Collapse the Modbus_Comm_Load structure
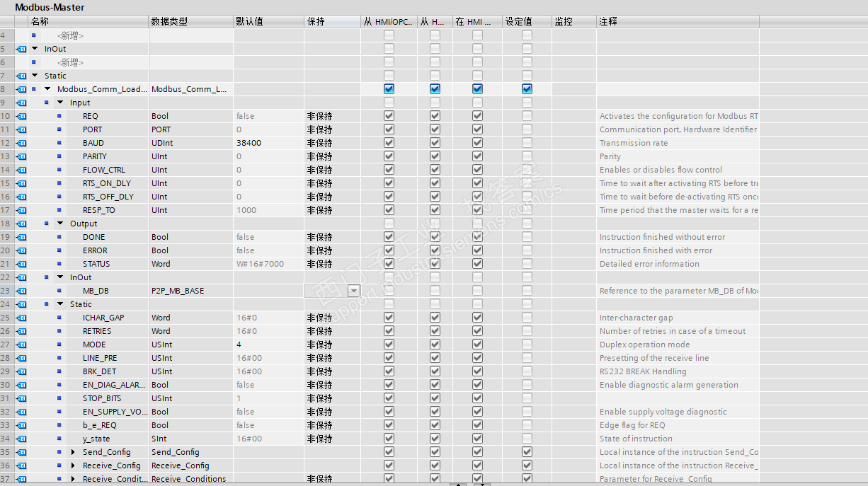The width and height of the screenshot is (868, 486). tap(47, 89)
